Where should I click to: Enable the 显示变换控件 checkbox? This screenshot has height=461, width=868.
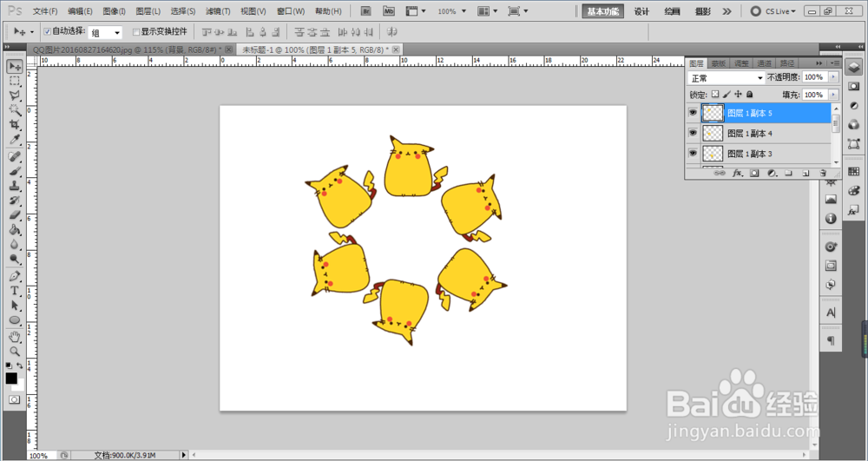coord(136,31)
